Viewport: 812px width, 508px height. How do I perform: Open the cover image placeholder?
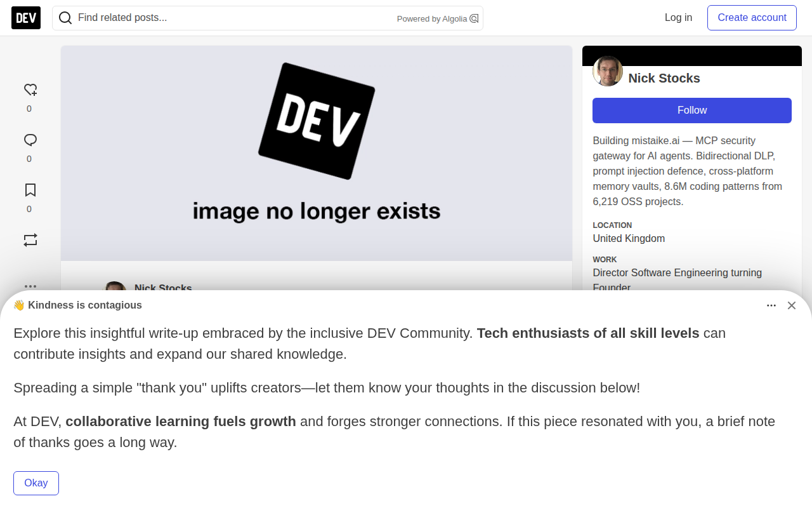(317, 153)
